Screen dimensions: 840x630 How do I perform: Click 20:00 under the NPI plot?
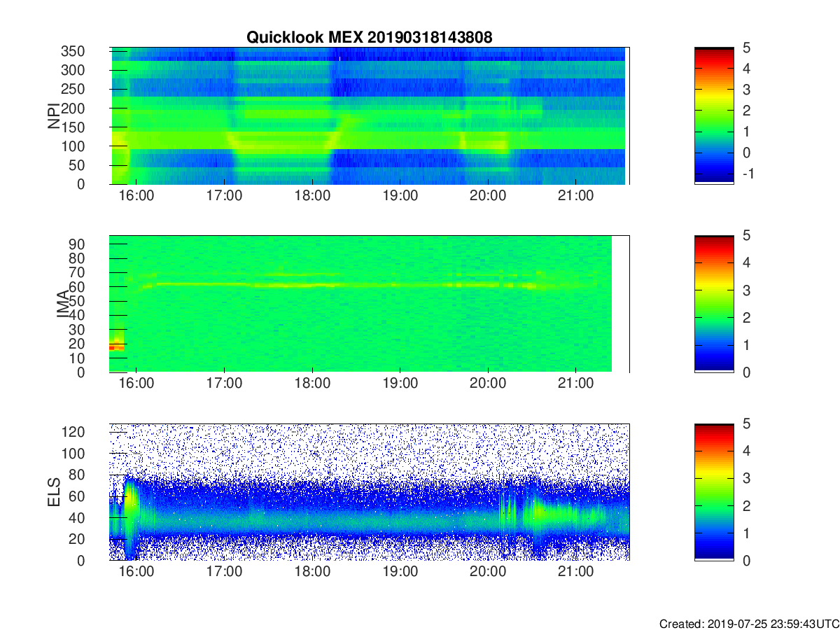[x=488, y=196]
